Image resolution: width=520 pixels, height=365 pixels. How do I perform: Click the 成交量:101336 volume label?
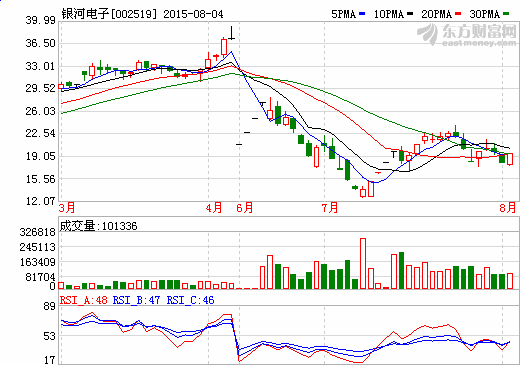98,226
